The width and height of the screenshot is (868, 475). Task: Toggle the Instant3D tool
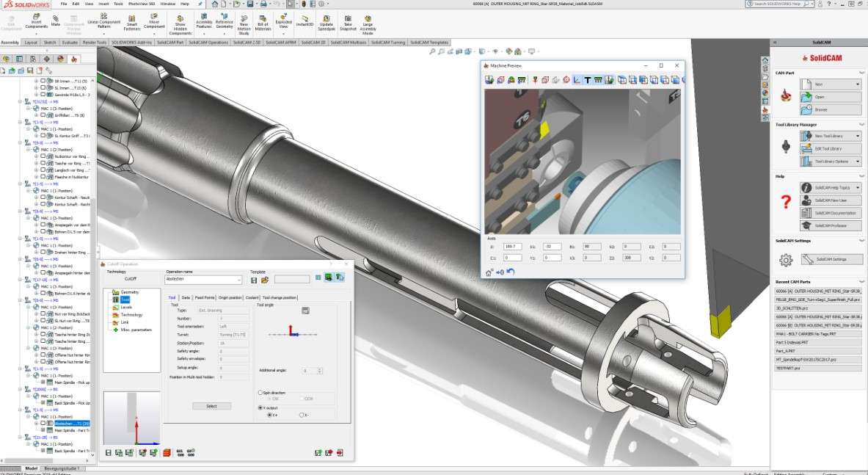coord(304,20)
